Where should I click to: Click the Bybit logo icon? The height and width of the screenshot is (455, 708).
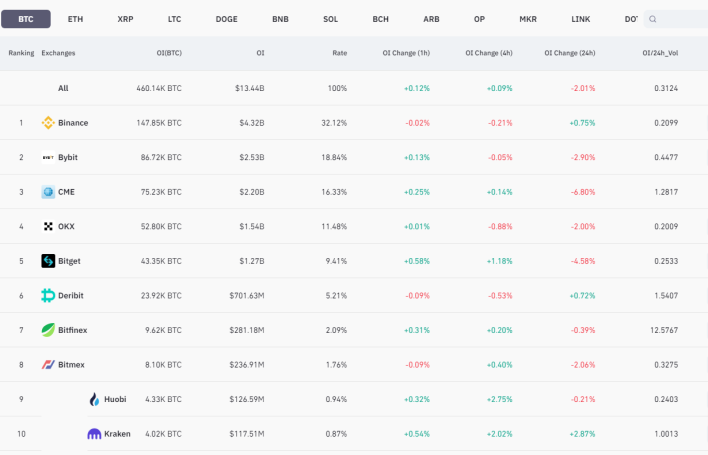tap(48, 158)
